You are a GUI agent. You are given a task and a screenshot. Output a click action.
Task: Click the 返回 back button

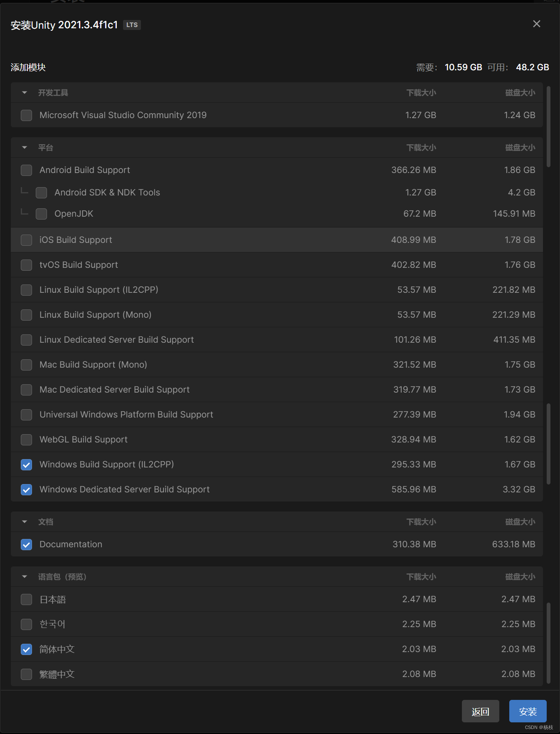point(480,712)
